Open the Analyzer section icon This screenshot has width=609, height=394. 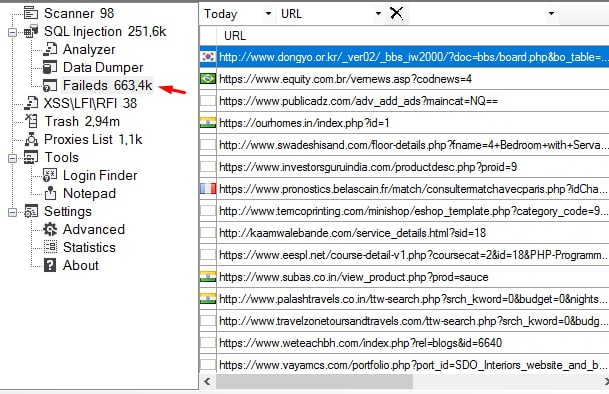pos(50,49)
